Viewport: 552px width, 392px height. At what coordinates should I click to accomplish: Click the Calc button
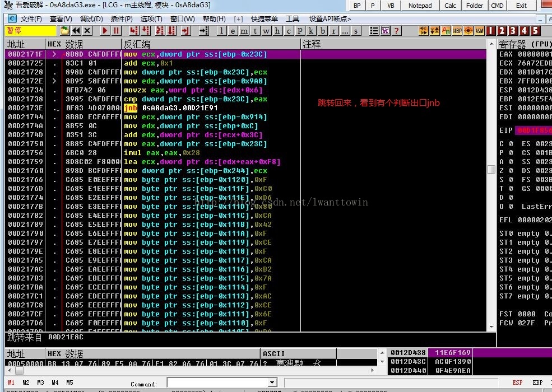tap(450, 6)
